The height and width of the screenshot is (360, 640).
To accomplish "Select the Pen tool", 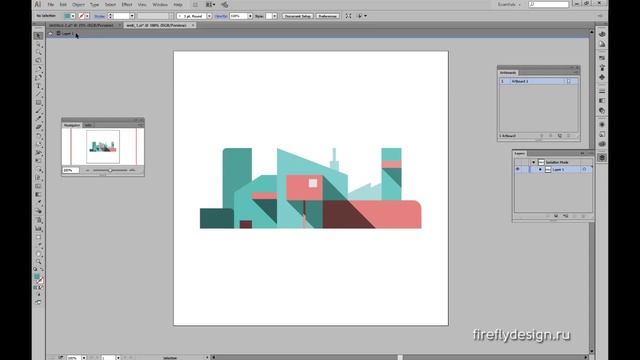I will (38, 69).
